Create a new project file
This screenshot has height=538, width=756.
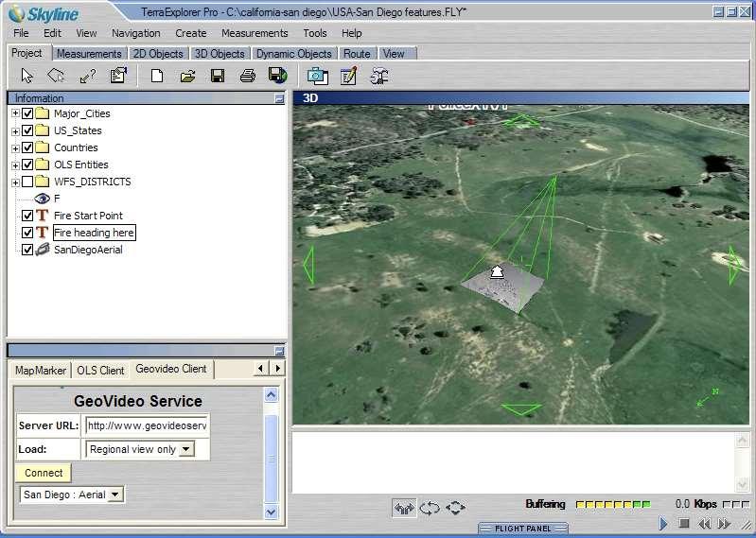tap(157, 76)
